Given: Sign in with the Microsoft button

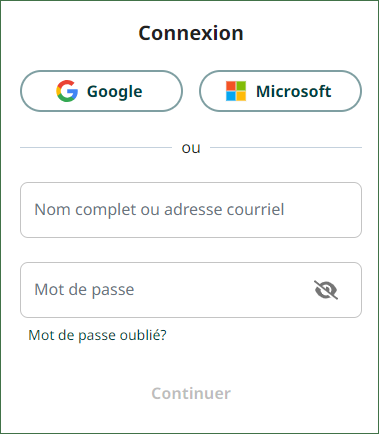Looking at the screenshot, I should [280, 91].
